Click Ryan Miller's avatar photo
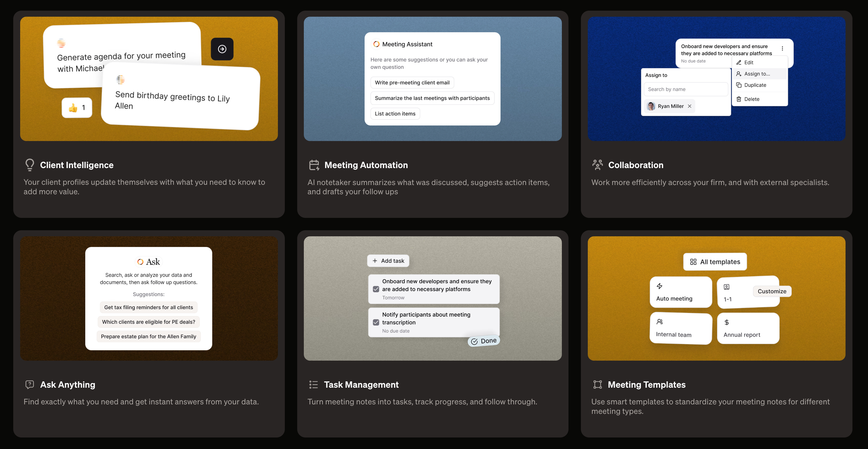 click(x=651, y=106)
